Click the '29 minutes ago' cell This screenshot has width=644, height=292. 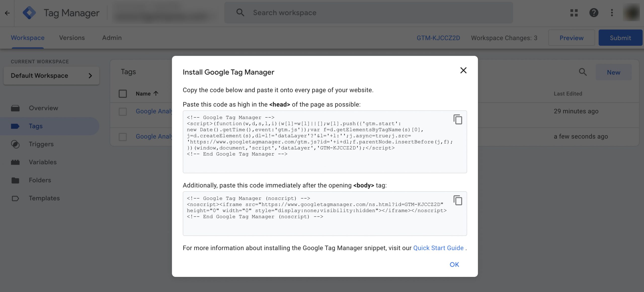pyautogui.click(x=576, y=111)
